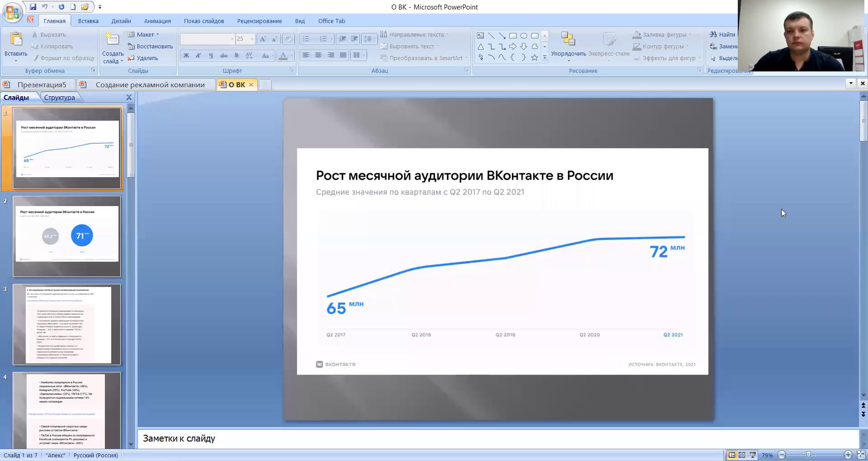The width and height of the screenshot is (868, 461).
Task: Select the Curve shape tool
Action: click(x=502, y=57)
